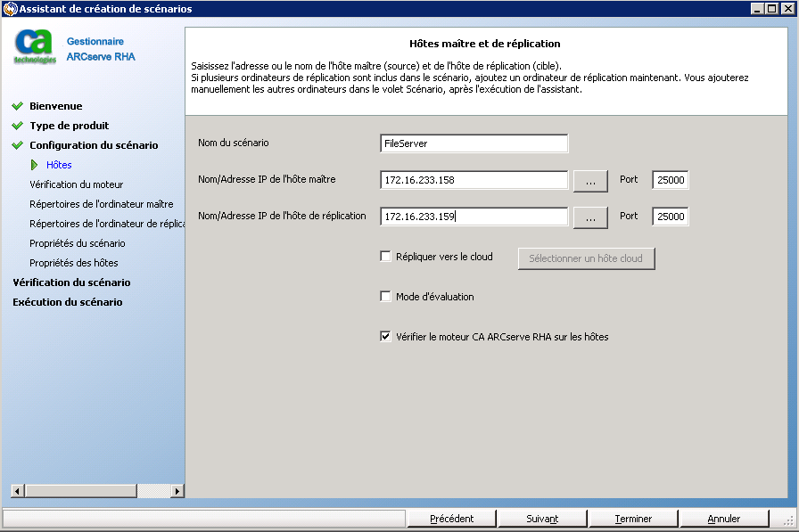Screen dimensions: 799x532
Task: Toggle the Mode d'évaluation checkbox
Action: pos(386,297)
